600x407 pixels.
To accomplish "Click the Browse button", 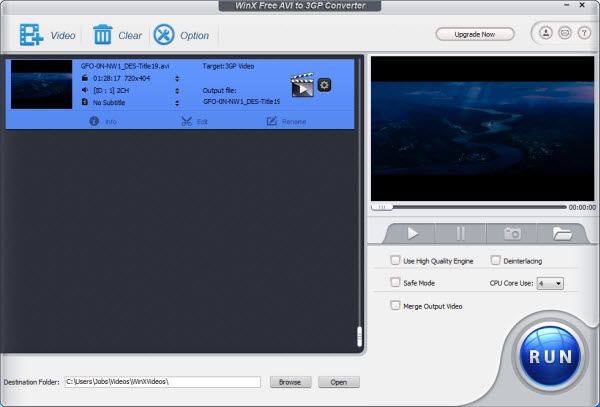I will [x=289, y=382].
